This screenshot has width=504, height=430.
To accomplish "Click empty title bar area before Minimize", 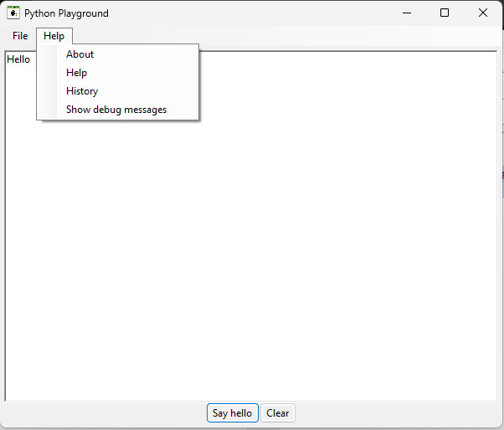I will [251, 13].
